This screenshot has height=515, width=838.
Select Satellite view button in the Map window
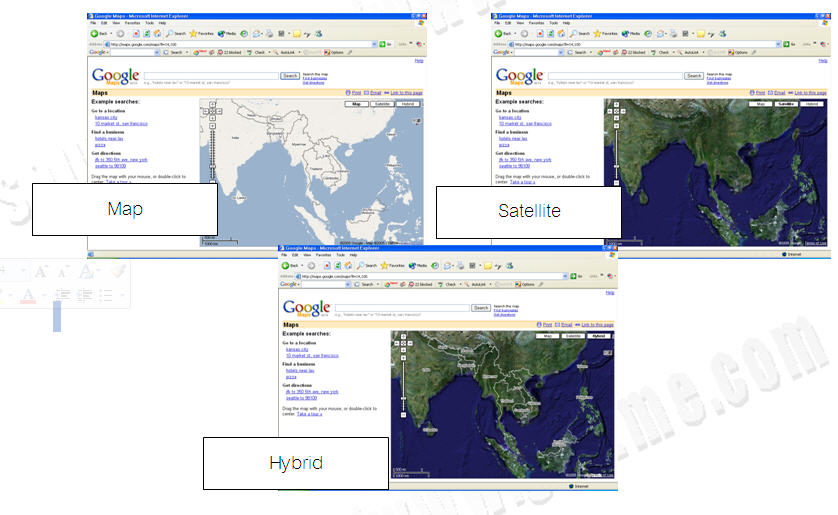pos(382,104)
